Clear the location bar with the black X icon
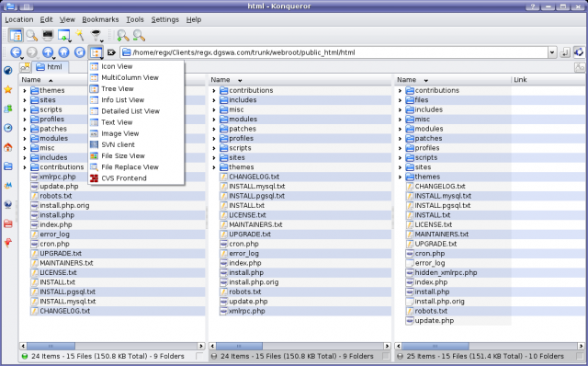Viewport: 588px width, 366px height. 111,52
